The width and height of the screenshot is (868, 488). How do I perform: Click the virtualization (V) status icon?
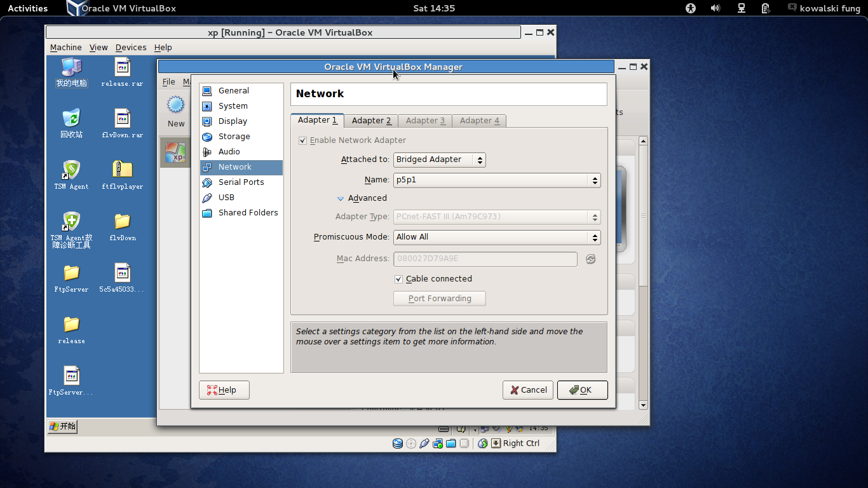click(465, 444)
